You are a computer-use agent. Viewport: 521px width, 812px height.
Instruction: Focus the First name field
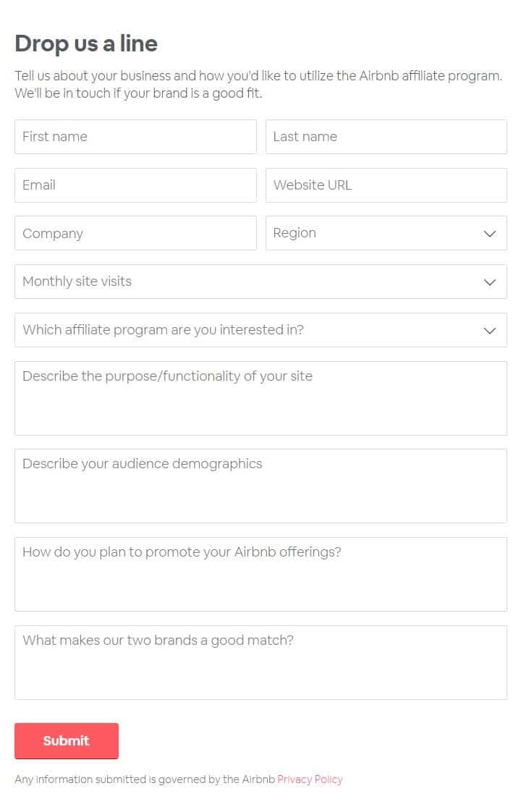pyautogui.click(x=135, y=137)
